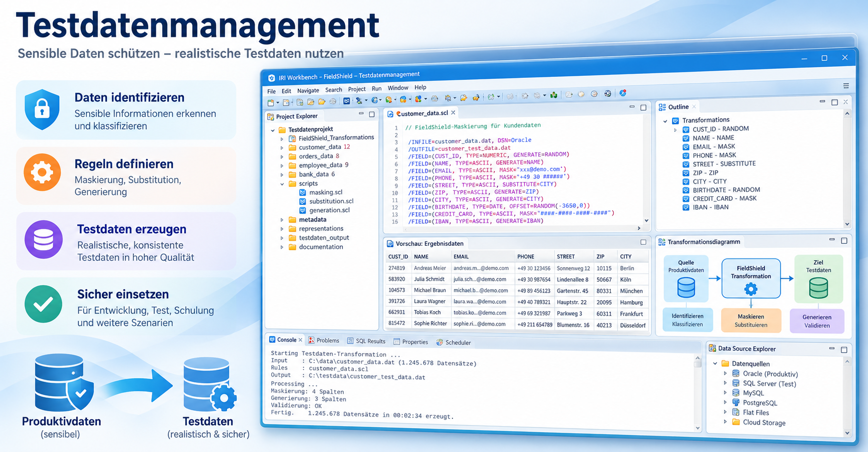This screenshot has width=868, height=452.
Task: Select PostgreSQL in the Data Source Explorer
Action: click(x=760, y=403)
